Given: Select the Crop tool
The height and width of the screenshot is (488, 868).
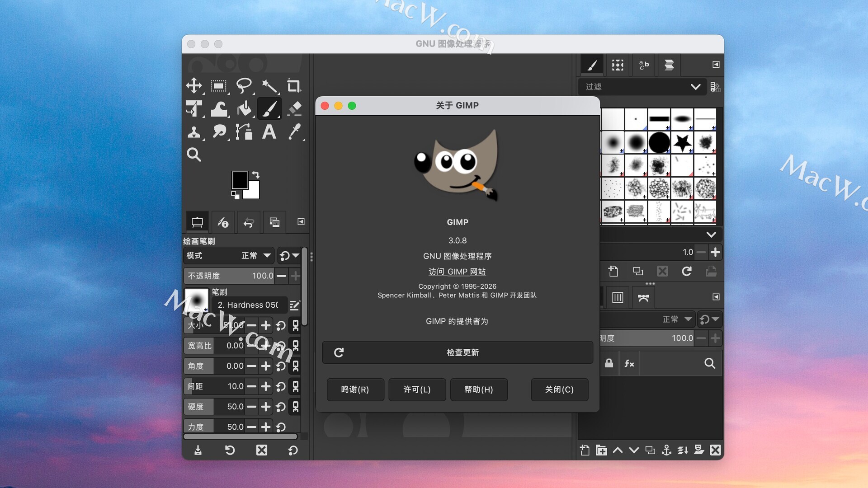Looking at the screenshot, I should pos(294,85).
